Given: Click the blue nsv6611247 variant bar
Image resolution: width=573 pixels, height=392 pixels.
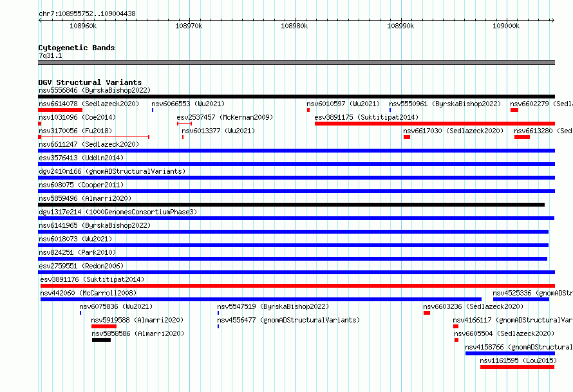Looking at the screenshot, I should pos(296,151).
